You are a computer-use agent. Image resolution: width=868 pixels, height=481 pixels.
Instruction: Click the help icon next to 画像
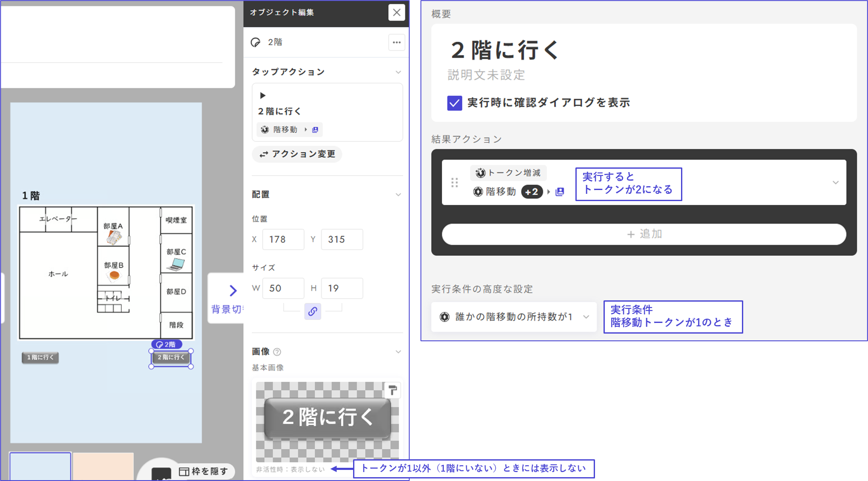277,352
